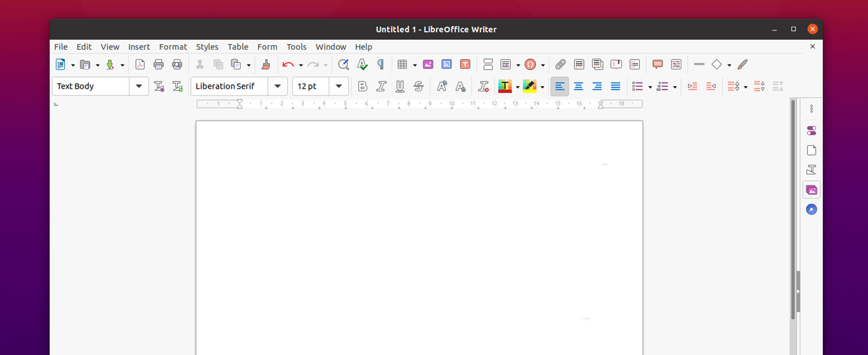Align text left
Viewport: 868px width, 355px height.
560,86
